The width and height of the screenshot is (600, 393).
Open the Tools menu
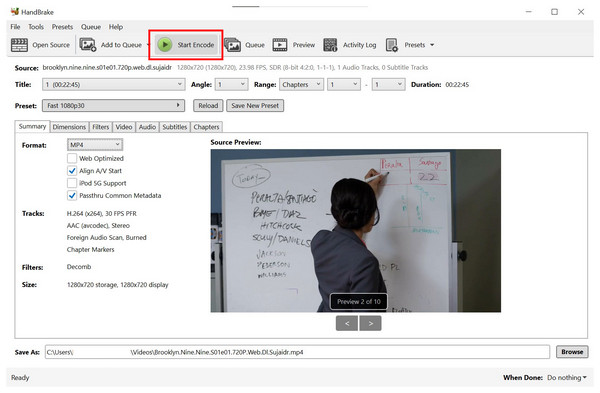[36, 27]
